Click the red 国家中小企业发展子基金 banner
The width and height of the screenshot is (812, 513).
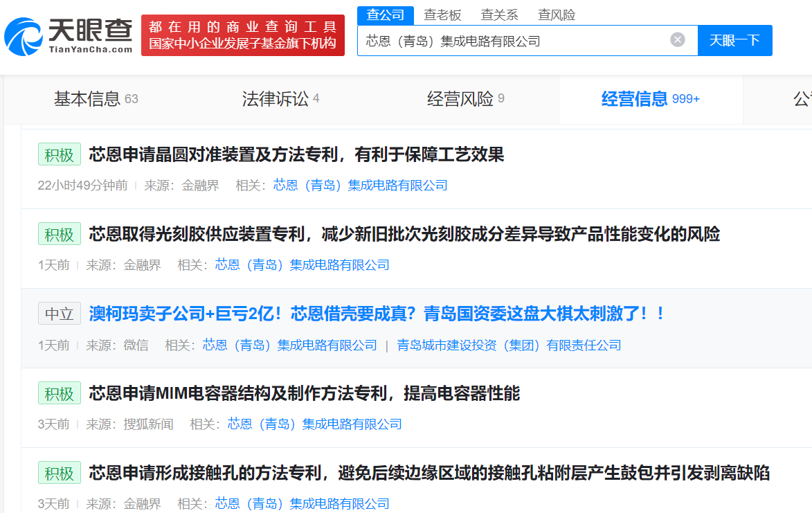pyautogui.click(x=243, y=35)
